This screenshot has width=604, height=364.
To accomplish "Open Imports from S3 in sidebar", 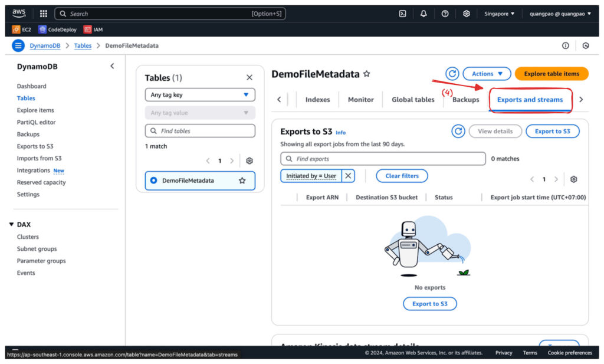I will coord(40,158).
